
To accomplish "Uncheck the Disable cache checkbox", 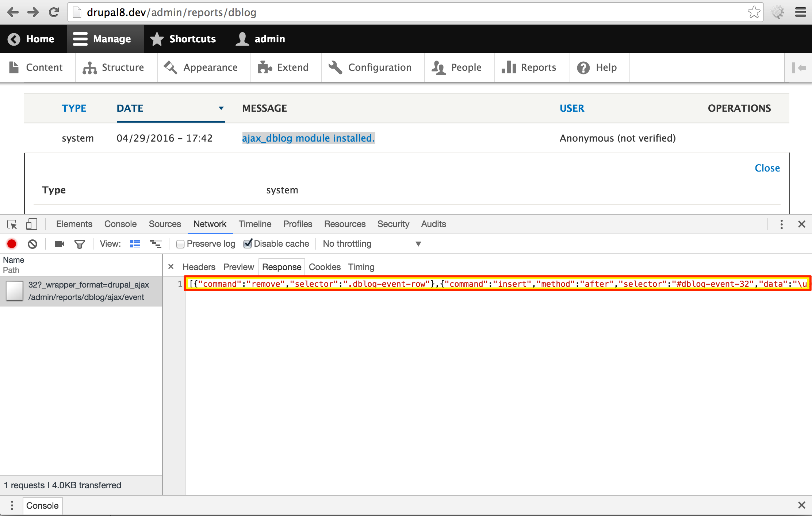I will point(248,244).
